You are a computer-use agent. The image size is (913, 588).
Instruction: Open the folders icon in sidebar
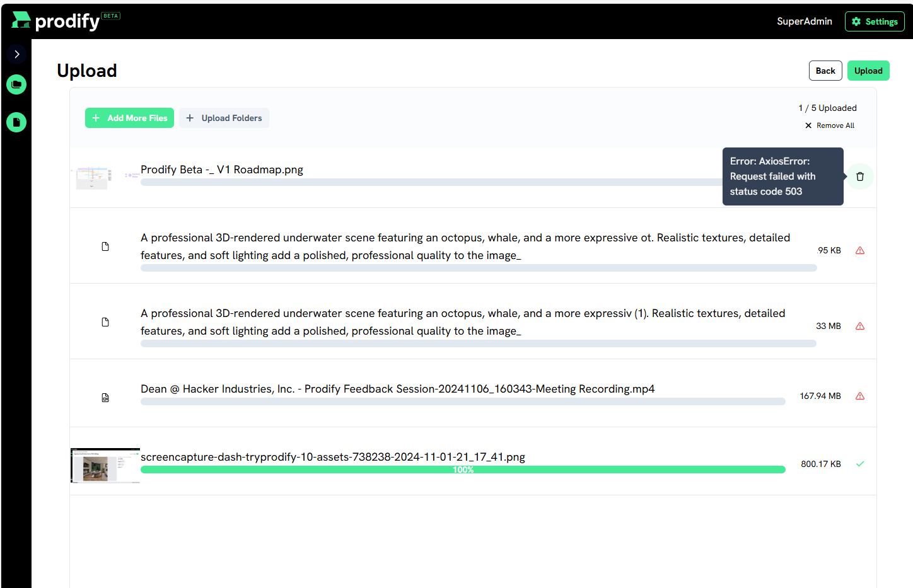(x=16, y=84)
